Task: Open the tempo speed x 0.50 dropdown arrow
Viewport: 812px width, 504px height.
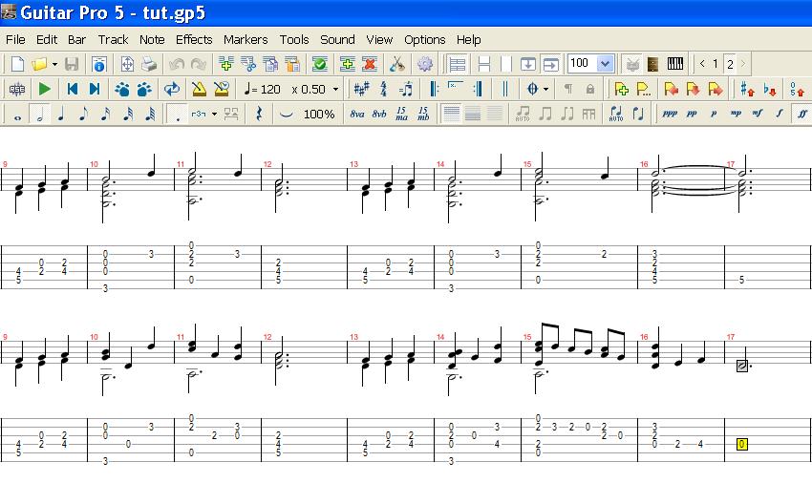Action: tap(335, 90)
